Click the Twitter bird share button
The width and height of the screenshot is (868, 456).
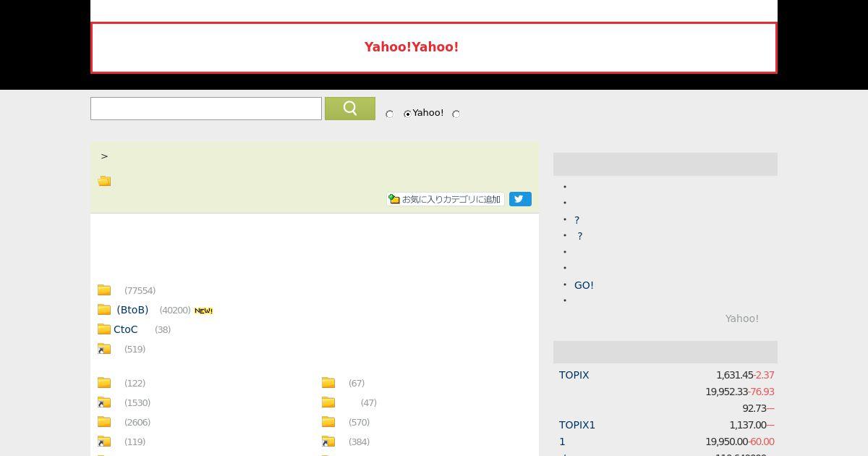click(520, 199)
